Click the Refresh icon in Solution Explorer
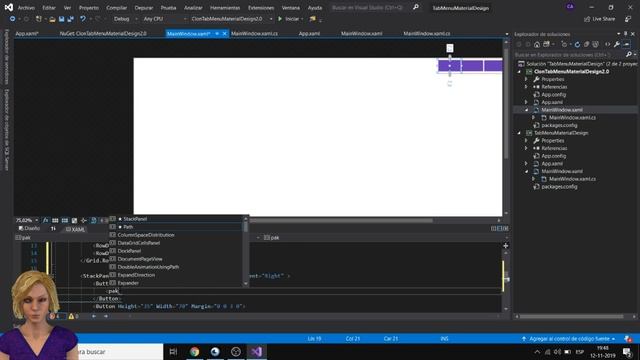The width and height of the screenshot is (640, 360). pos(577,44)
